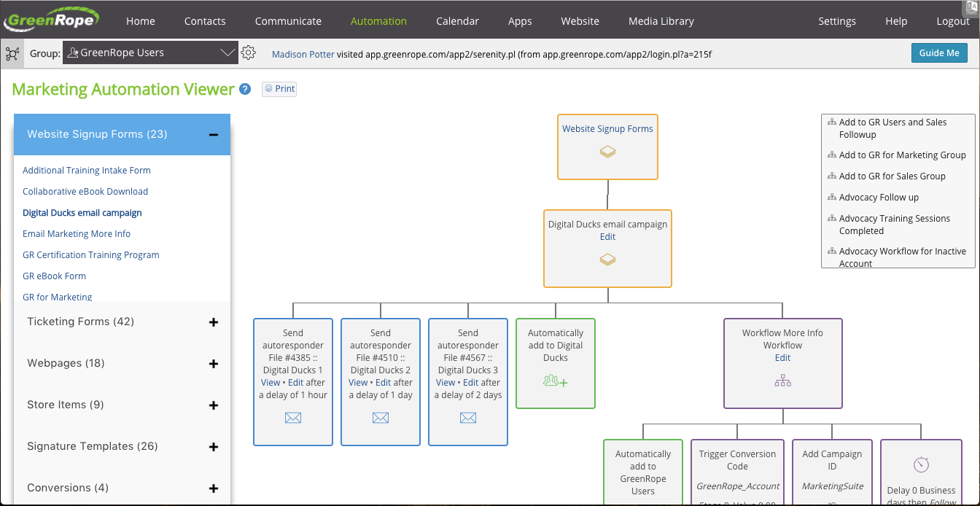
Task: Click workflow icon beside Advocacy Training Sessions Completed
Action: pyautogui.click(x=832, y=219)
